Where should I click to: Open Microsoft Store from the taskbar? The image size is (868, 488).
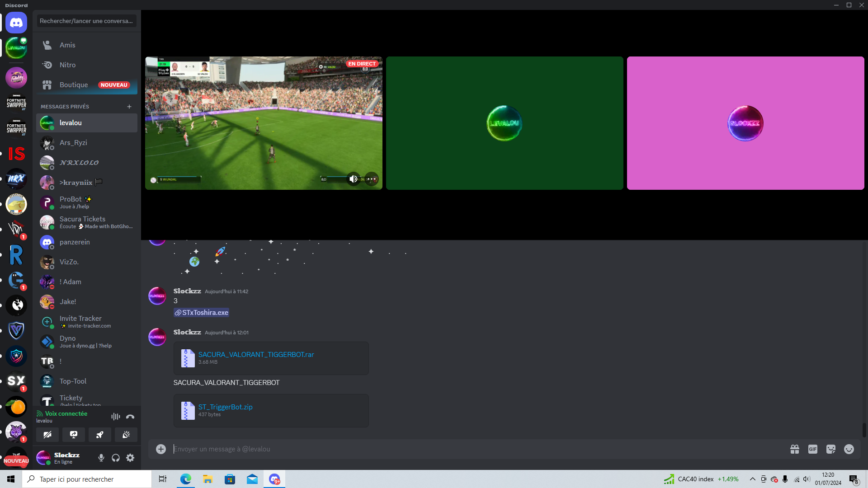(x=230, y=479)
